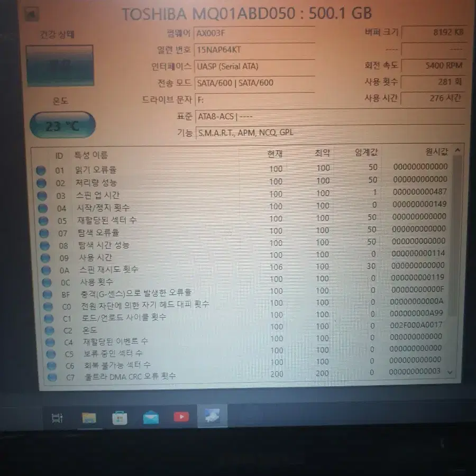The width and height of the screenshot is (476, 476).
Task: Click raw value 002F000A0017 in 온도 row
Action: [x=416, y=325]
